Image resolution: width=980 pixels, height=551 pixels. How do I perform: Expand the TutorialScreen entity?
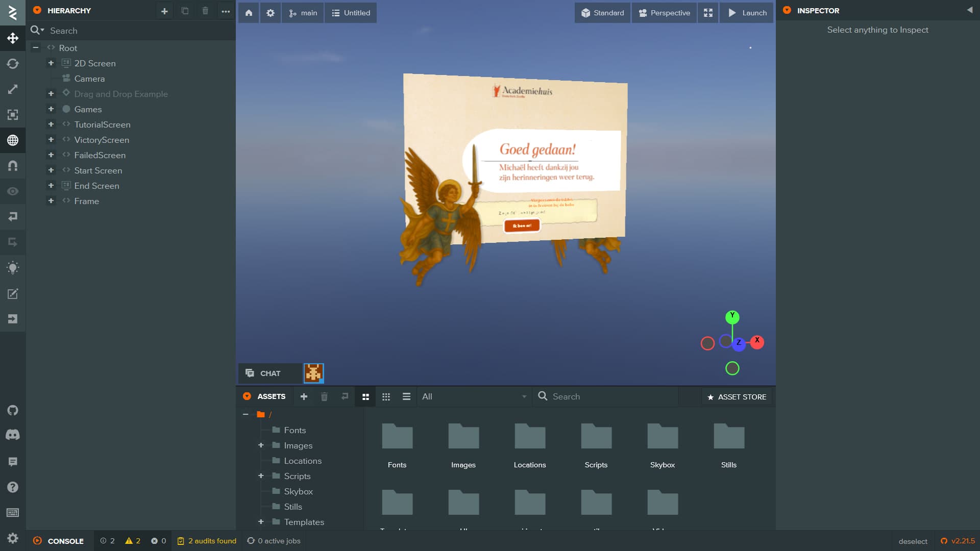[x=51, y=124]
